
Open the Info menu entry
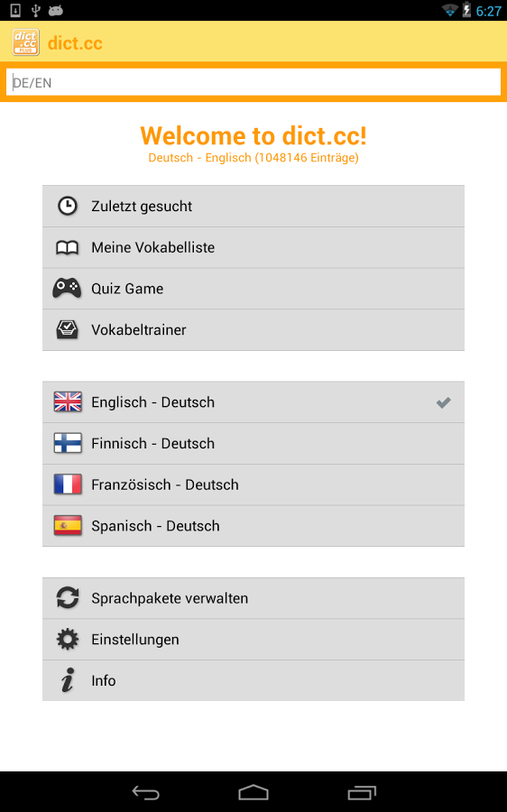click(x=253, y=680)
